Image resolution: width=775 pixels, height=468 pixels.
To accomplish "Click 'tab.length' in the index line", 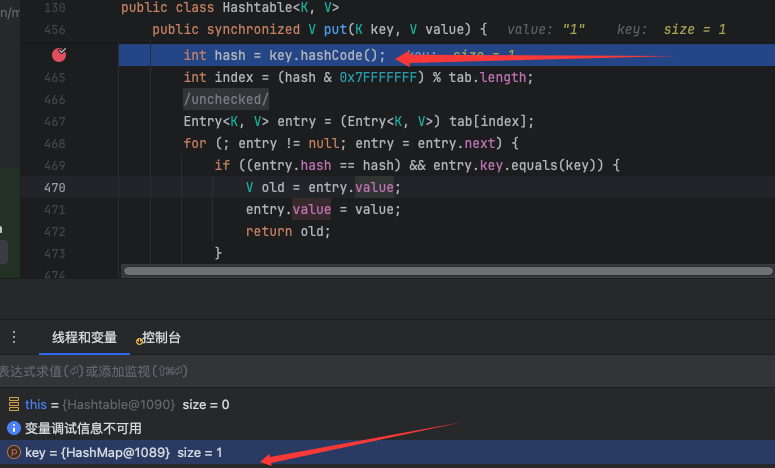I will [487, 78].
